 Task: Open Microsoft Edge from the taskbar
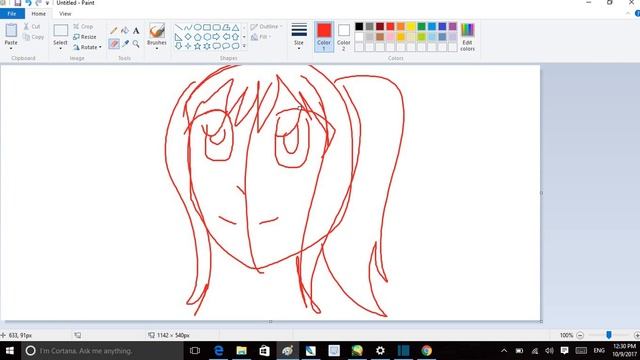(x=219, y=351)
